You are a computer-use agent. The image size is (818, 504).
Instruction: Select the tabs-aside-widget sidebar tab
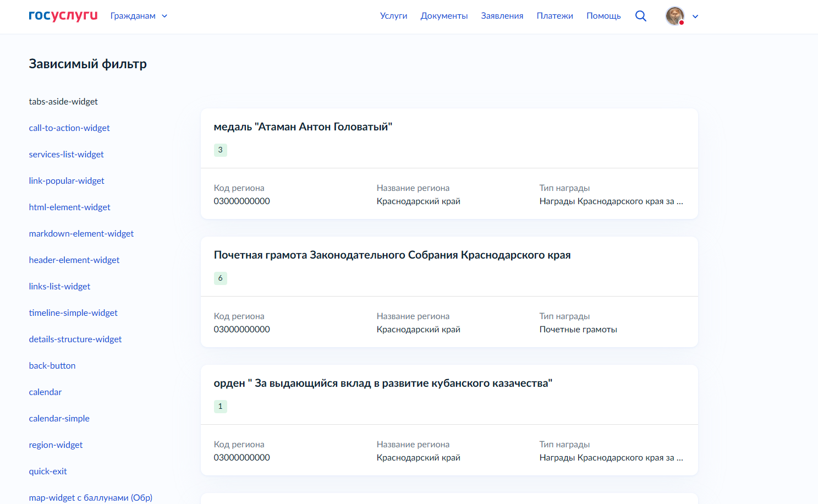pos(63,102)
